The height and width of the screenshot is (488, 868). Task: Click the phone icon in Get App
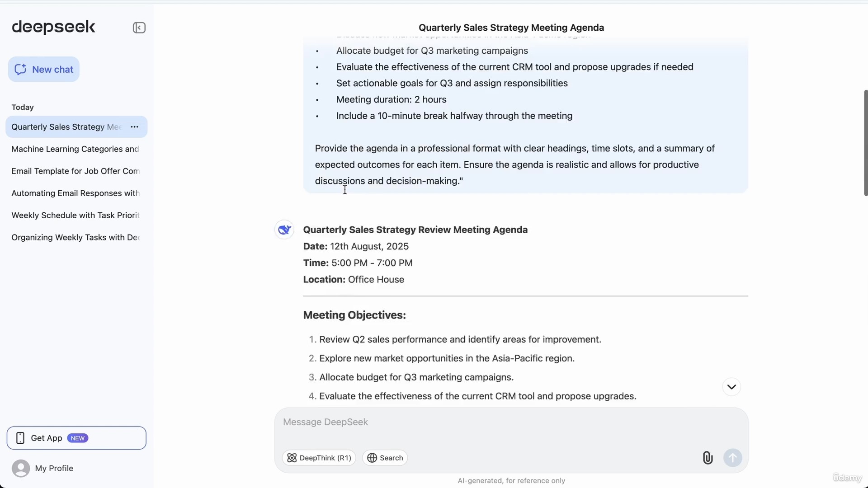(x=20, y=438)
